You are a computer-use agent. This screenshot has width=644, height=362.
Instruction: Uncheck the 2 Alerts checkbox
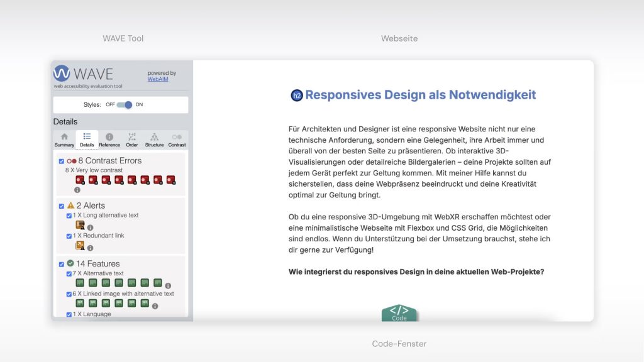(61, 206)
